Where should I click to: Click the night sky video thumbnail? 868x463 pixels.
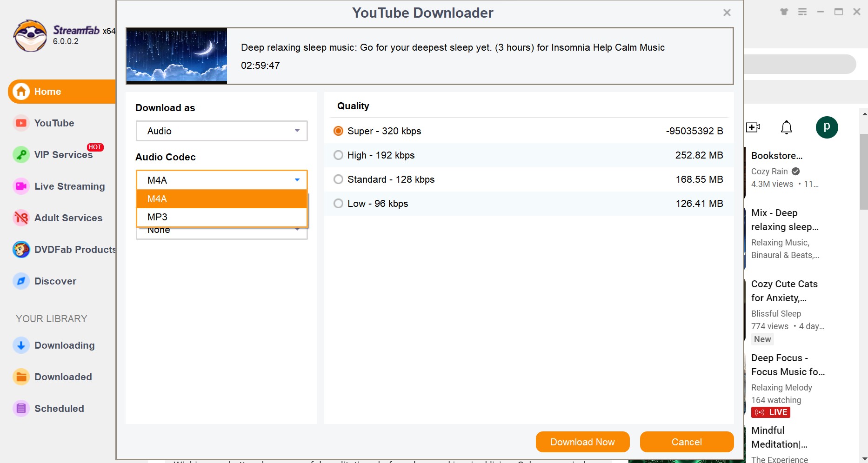(x=177, y=56)
